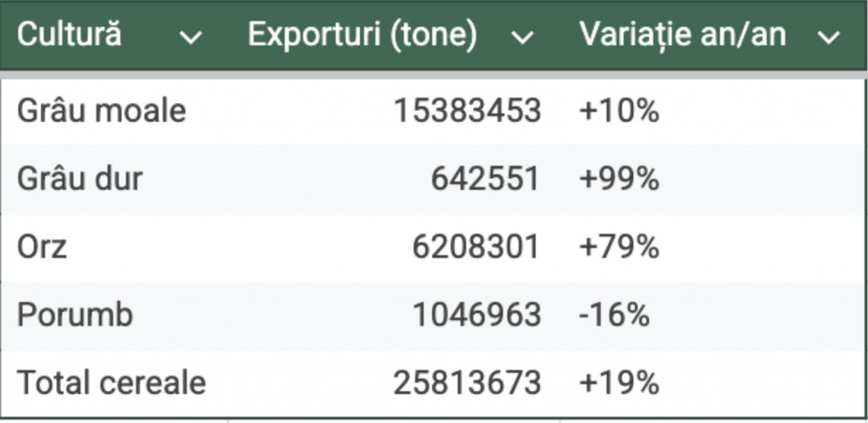The image size is (868, 423).
Task: Select the Cultură header cell
Action: pos(70,36)
